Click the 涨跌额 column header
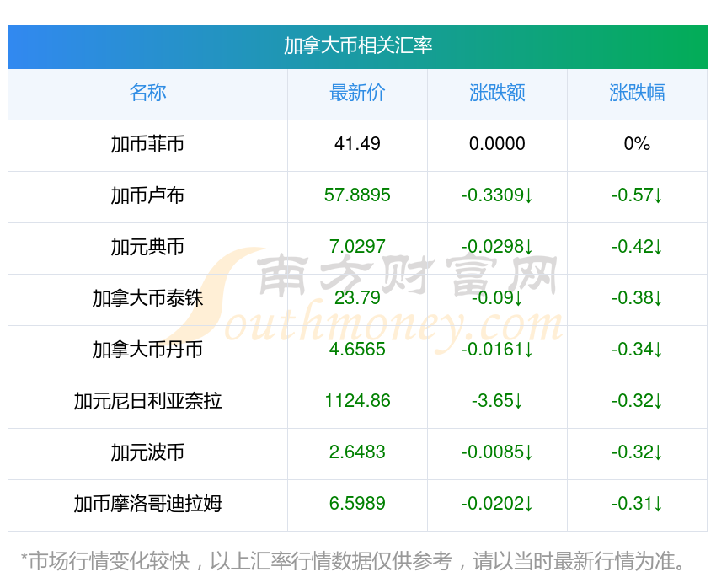 497,93
